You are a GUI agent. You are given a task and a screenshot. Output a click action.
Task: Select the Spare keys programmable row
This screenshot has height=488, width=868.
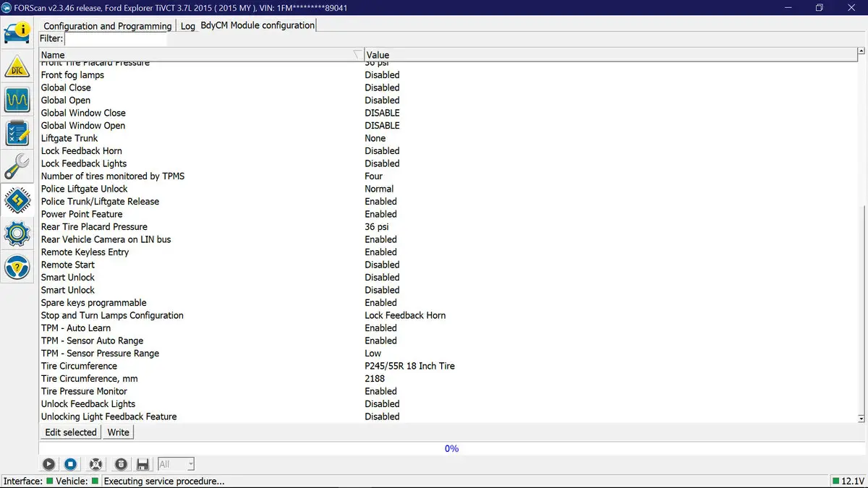pyautogui.click(x=447, y=303)
